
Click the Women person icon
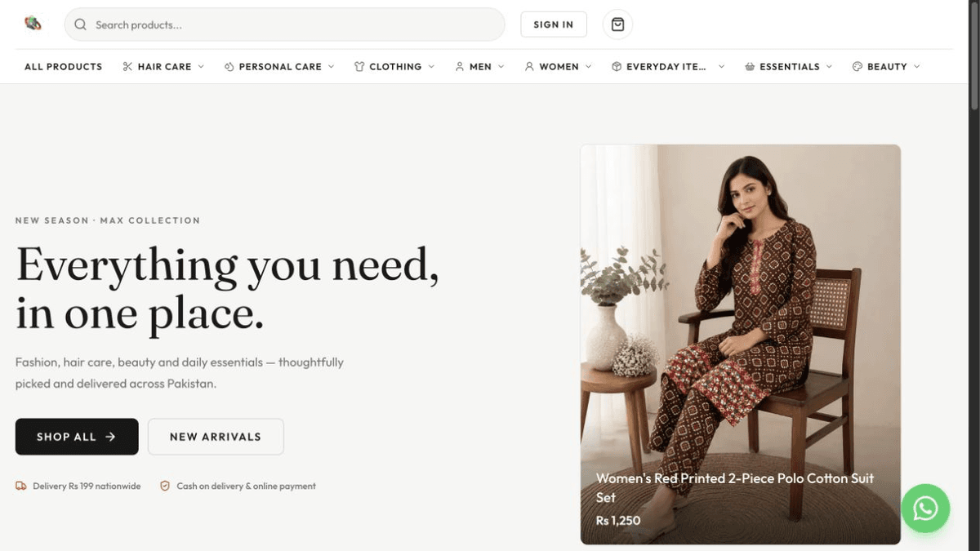tap(529, 67)
